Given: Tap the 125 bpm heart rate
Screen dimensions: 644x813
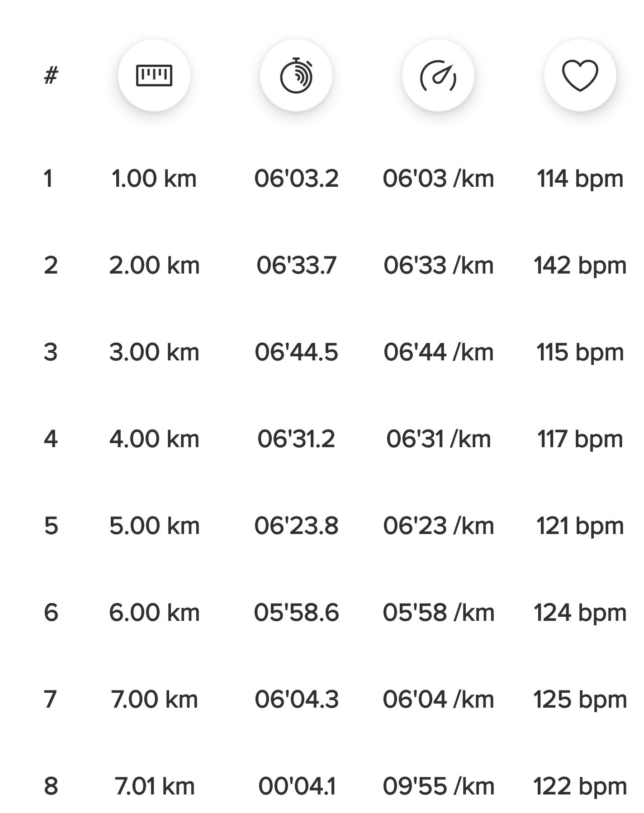Looking at the screenshot, I should point(580,700).
